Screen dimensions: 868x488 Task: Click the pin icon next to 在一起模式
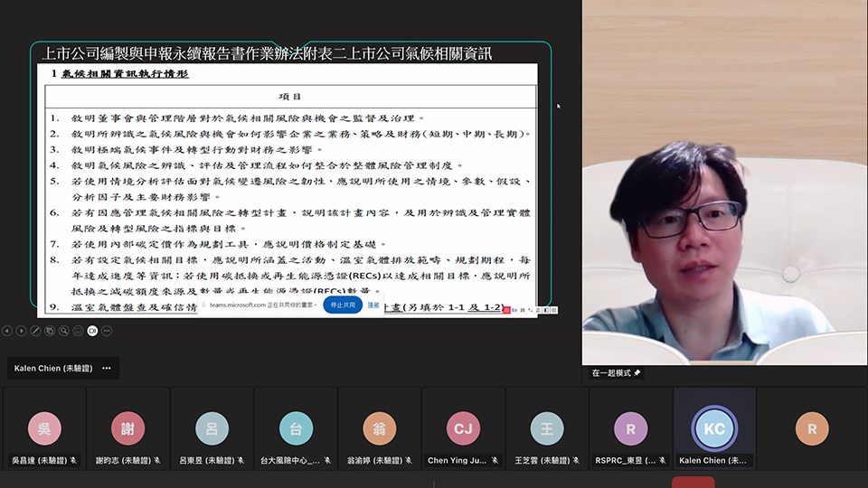(x=637, y=372)
